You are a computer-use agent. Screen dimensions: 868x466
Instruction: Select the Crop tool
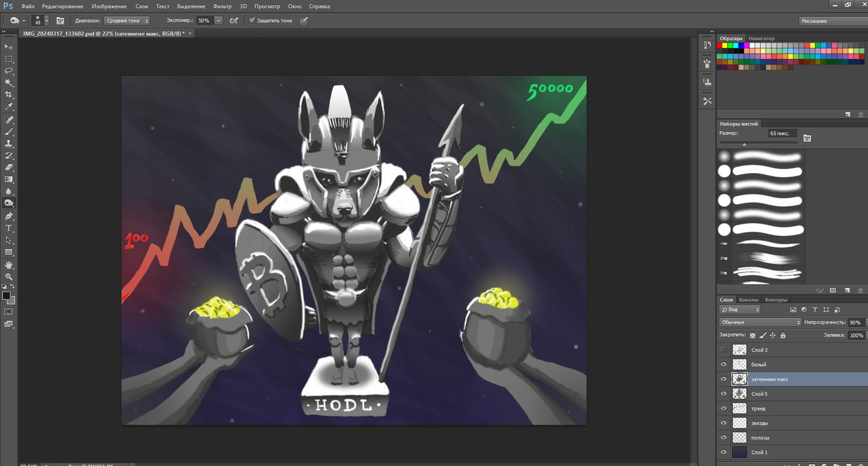(x=9, y=95)
